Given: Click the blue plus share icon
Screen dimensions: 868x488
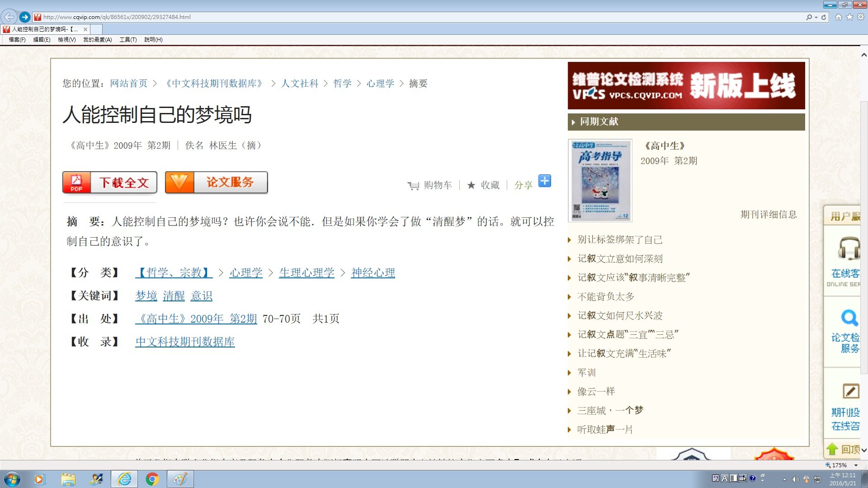Looking at the screenshot, I should 545,181.
